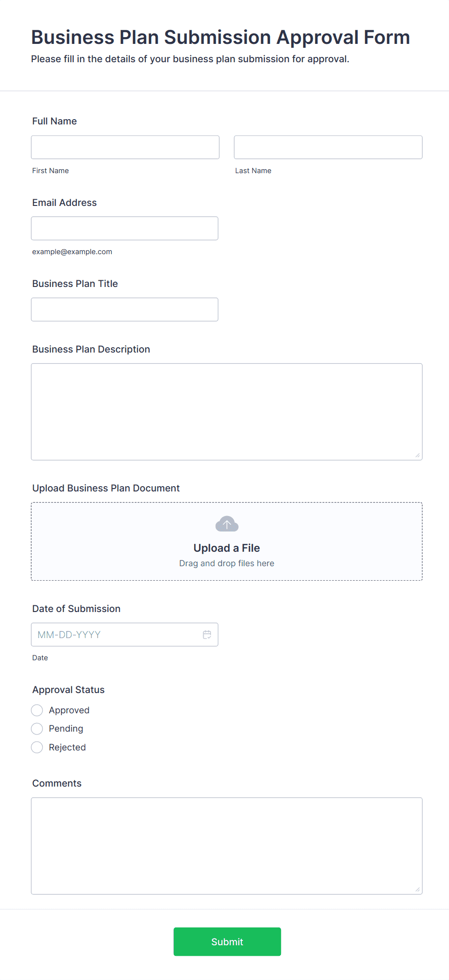Focus the Business Plan Title field

(x=125, y=309)
